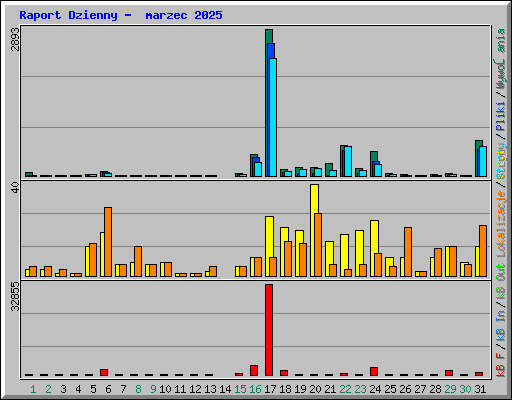Click the day label "15" on the x-axis
Screen dimensions: 512x400
point(240,389)
